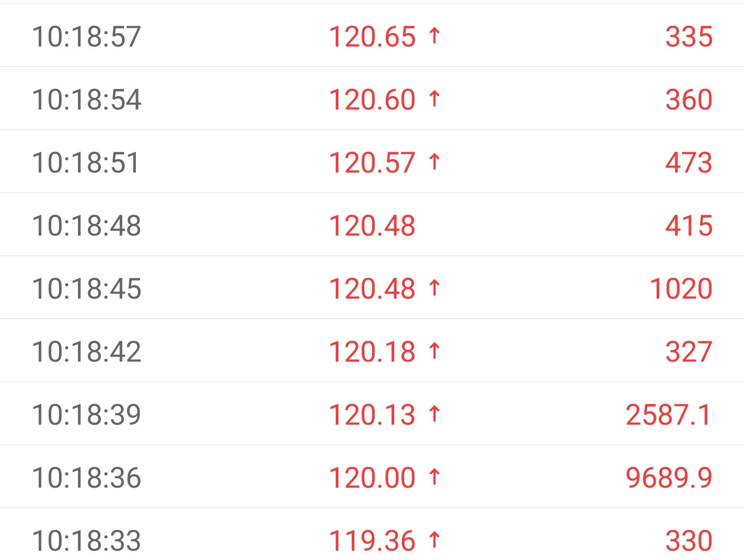
Task: Tap the 10:18:33 timestamp
Action: tap(86, 541)
